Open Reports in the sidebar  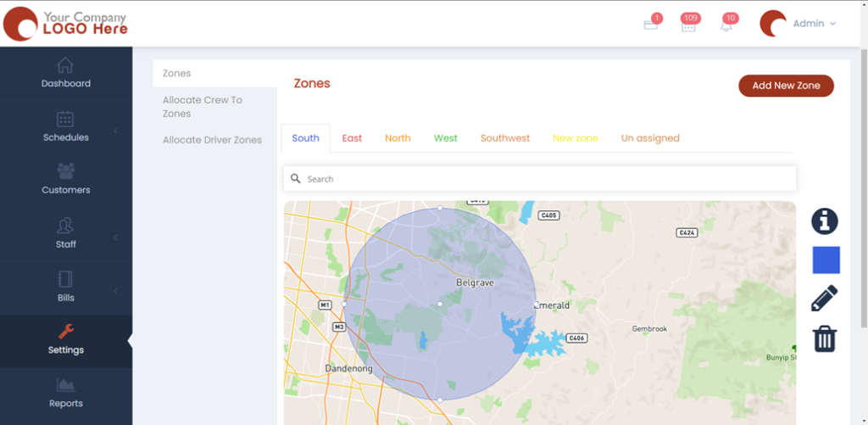(x=66, y=394)
